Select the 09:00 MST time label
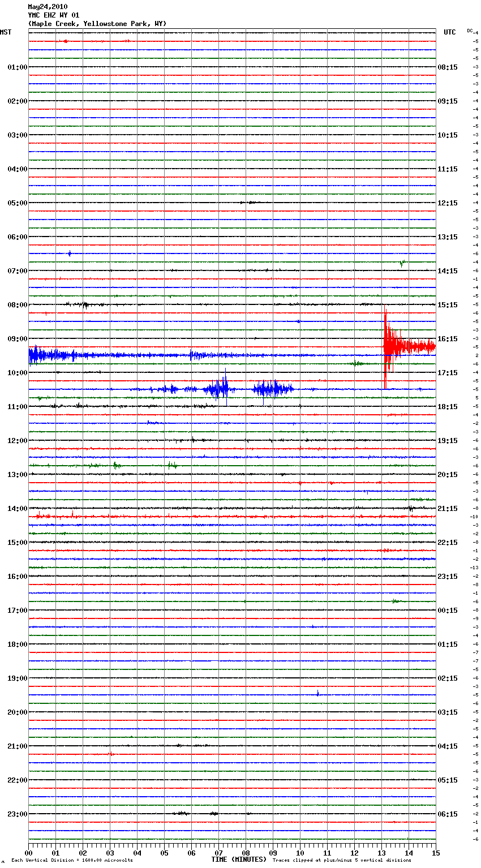This screenshot has width=481, height=868. (18, 339)
